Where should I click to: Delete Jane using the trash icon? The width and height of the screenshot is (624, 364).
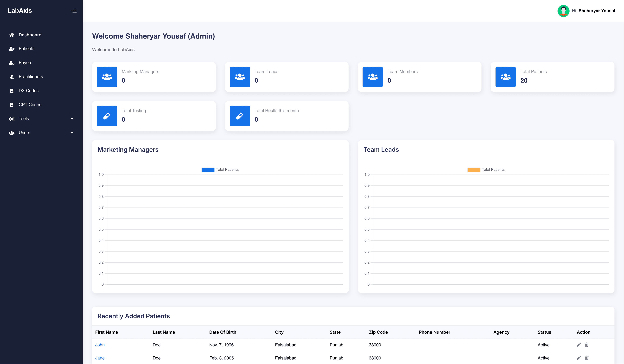coord(587,358)
